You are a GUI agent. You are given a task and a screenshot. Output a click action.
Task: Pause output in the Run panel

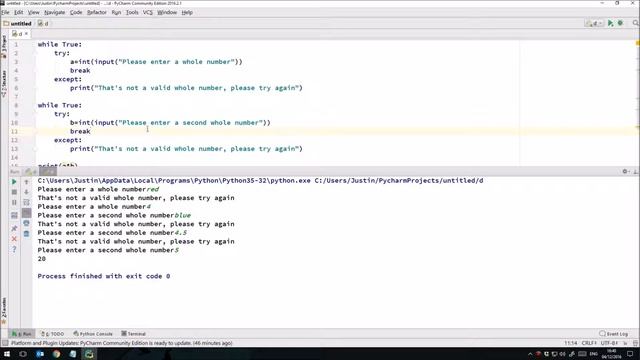(x=14, y=202)
